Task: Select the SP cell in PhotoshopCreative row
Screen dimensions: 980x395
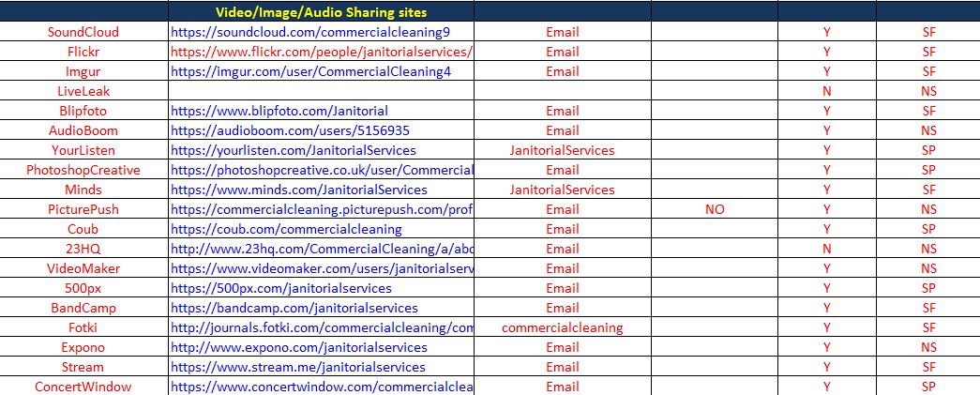Action: (x=928, y=170)
